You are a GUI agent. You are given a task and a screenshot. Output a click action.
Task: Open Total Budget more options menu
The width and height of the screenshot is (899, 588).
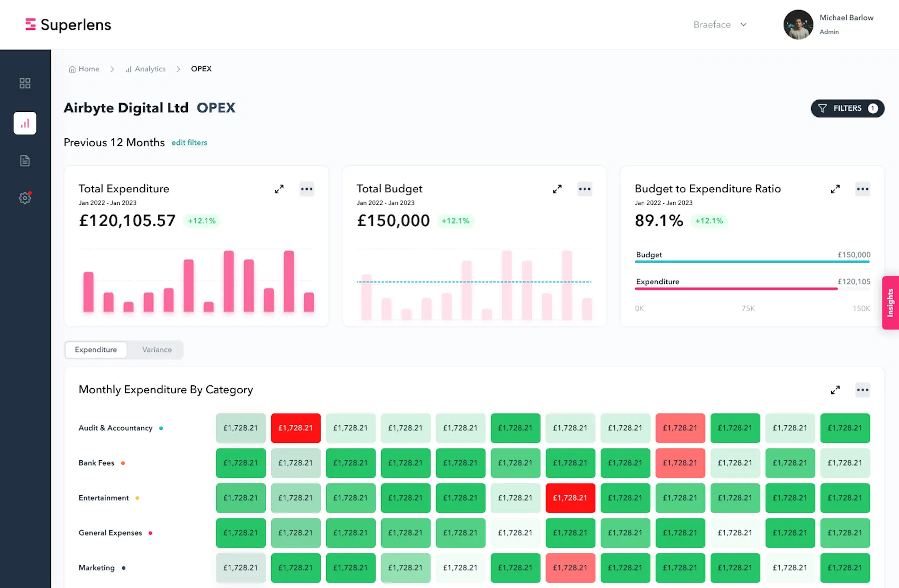[x=584, y=189]
